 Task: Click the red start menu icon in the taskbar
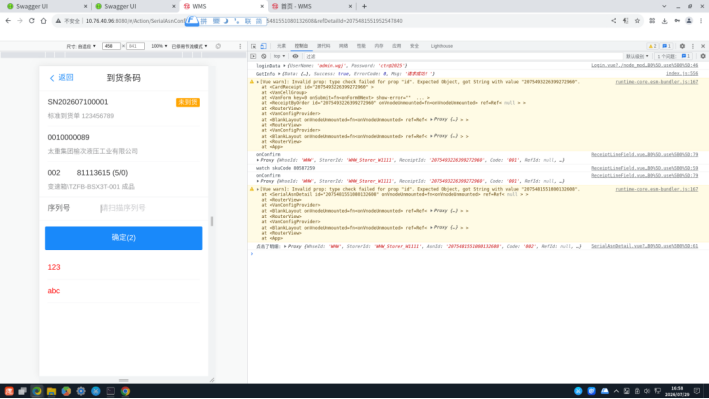click(x=9, y=391)
